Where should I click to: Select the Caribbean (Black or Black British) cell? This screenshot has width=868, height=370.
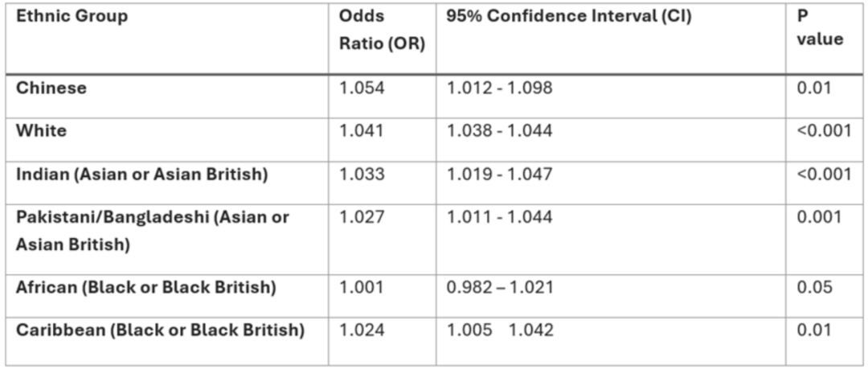tap(166, 341)
